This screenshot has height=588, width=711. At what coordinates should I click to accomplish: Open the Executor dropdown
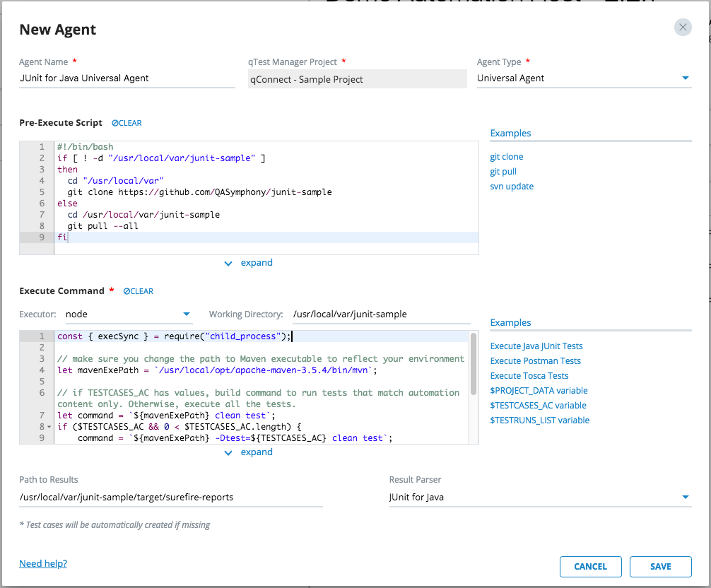[129, 314]
